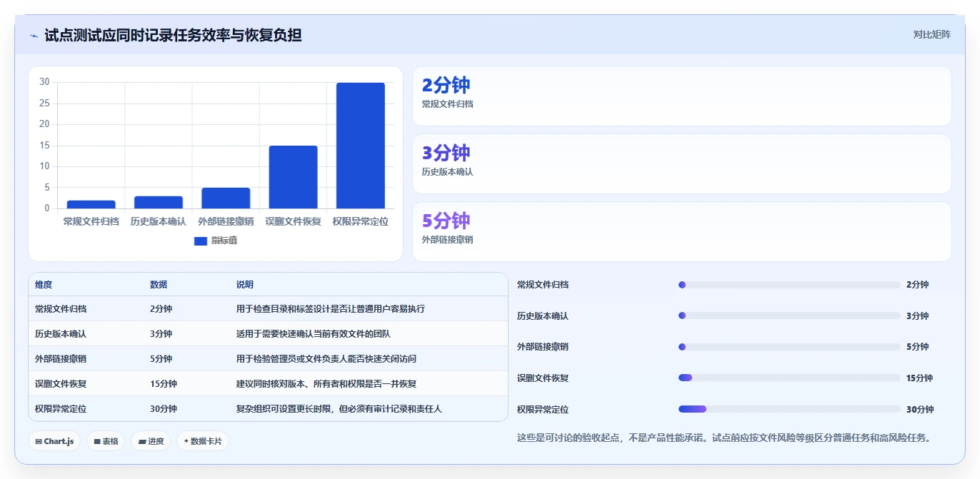Viewport: 980px width, 479px height.
Task: Click the progress bar for 误删文件恢复
Action: (x=789, y=378)
